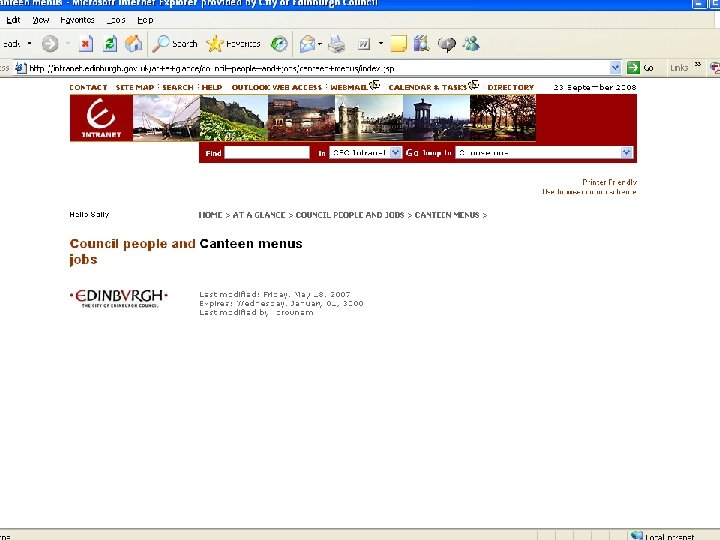Image resolution: width=720 pixels, height=540 pixels.
Task: Open the Research books icon
Action: coord(421,44)
